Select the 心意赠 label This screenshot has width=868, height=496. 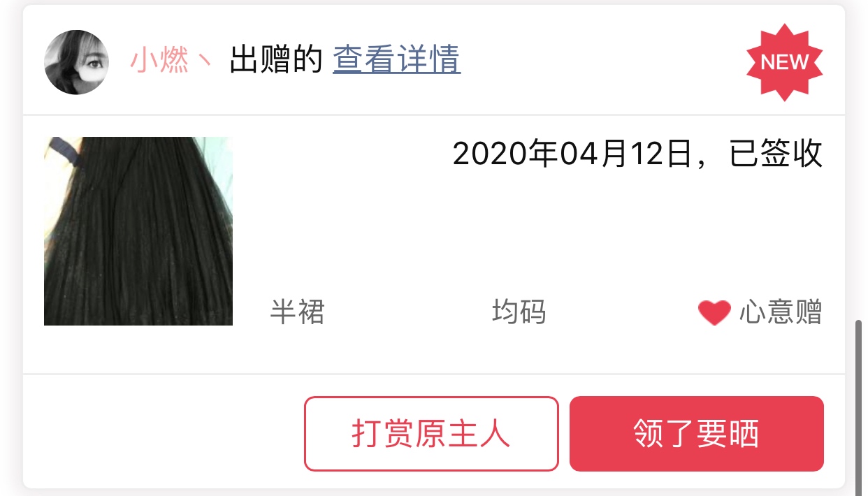pyautogui.click(x=781, y=312)
